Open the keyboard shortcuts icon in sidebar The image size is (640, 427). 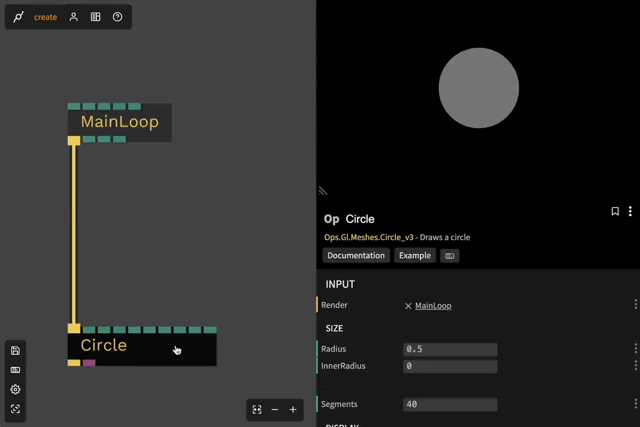16,370
